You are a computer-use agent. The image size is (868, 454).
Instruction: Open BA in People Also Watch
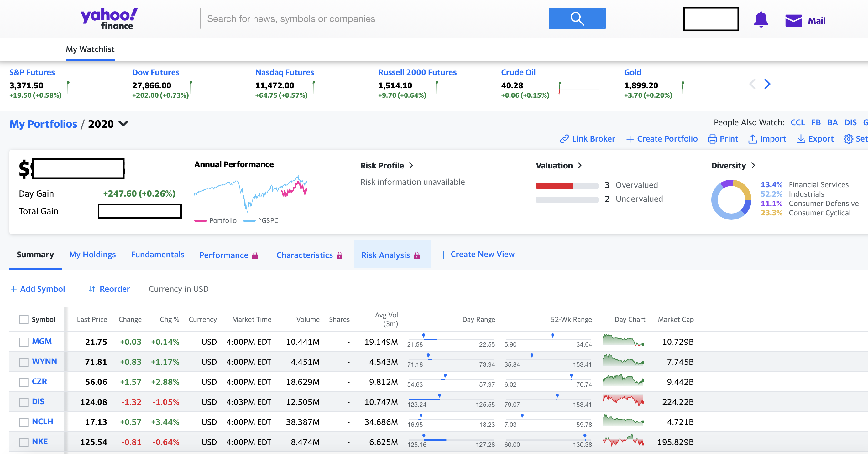pos(832,123)
